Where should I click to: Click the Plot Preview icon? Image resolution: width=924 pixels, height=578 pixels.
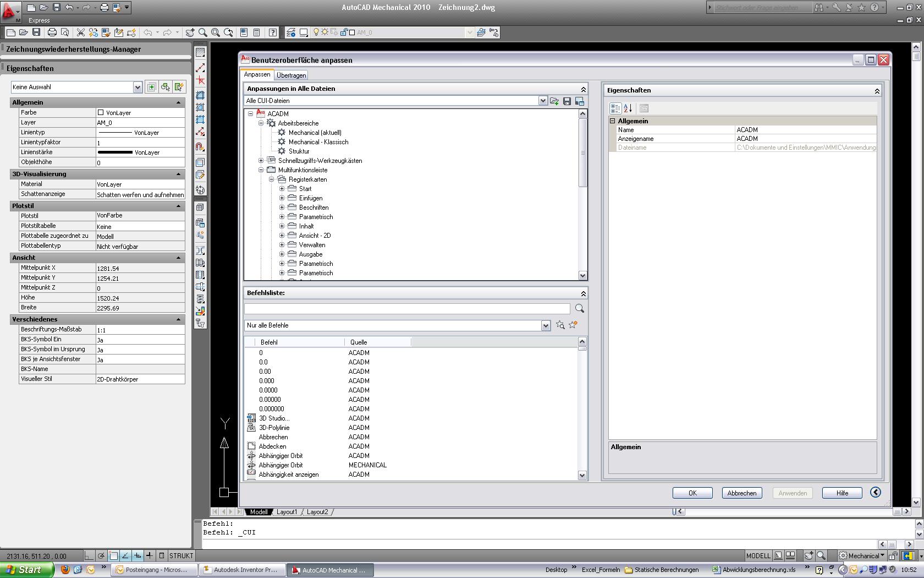click(x=65, y=32)
